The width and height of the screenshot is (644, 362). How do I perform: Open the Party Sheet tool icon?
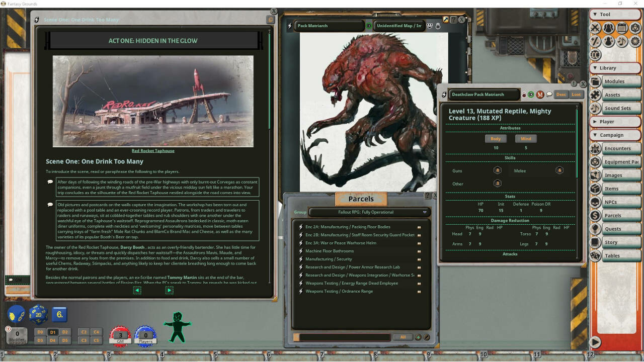[x=609, y=28]
